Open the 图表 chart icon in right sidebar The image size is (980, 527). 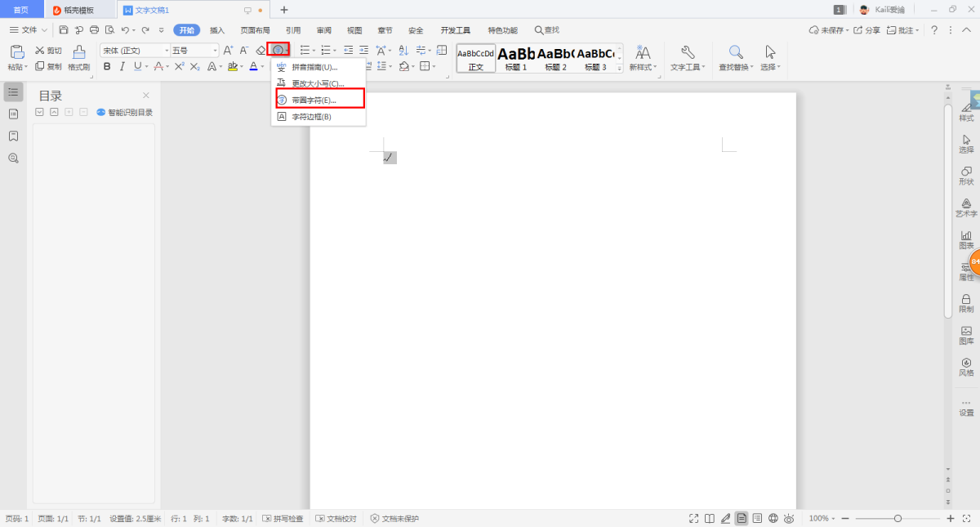tap(966, 239)
